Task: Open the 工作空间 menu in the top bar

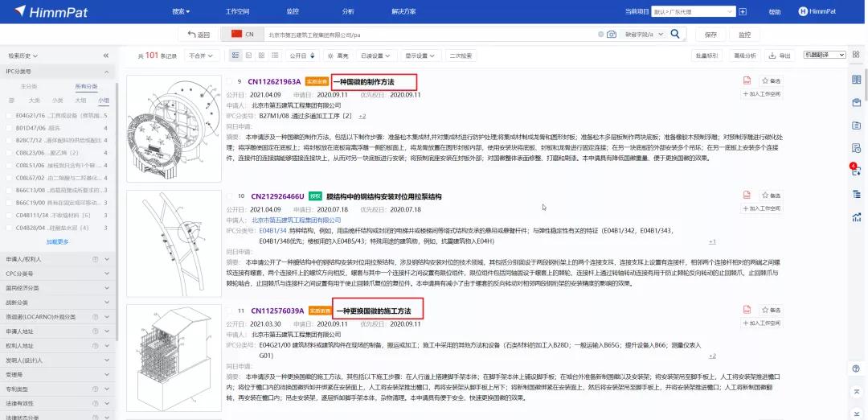Action: click(x=237, y=11)
